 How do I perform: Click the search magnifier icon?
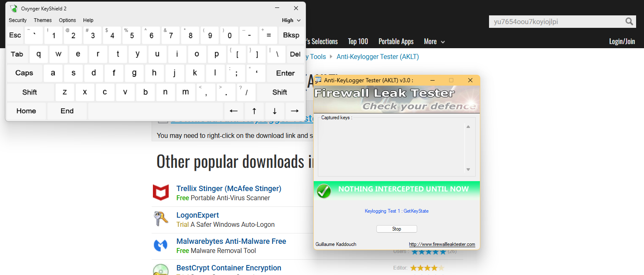629,22
